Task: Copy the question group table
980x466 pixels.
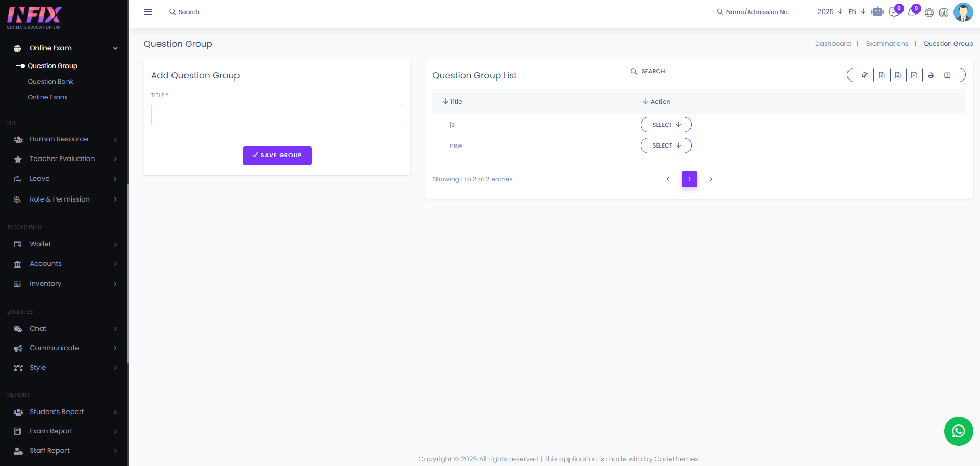Action: coord(865,75)
